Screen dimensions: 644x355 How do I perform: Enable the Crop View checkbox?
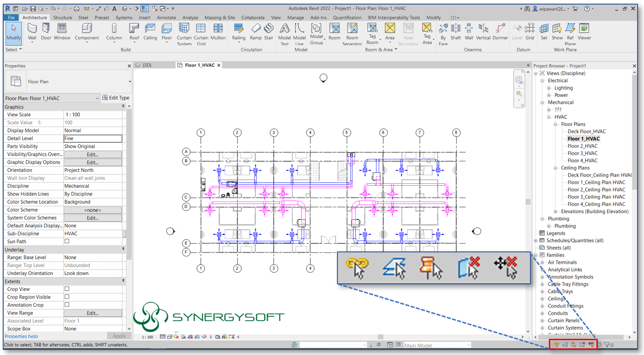(66, 288)
